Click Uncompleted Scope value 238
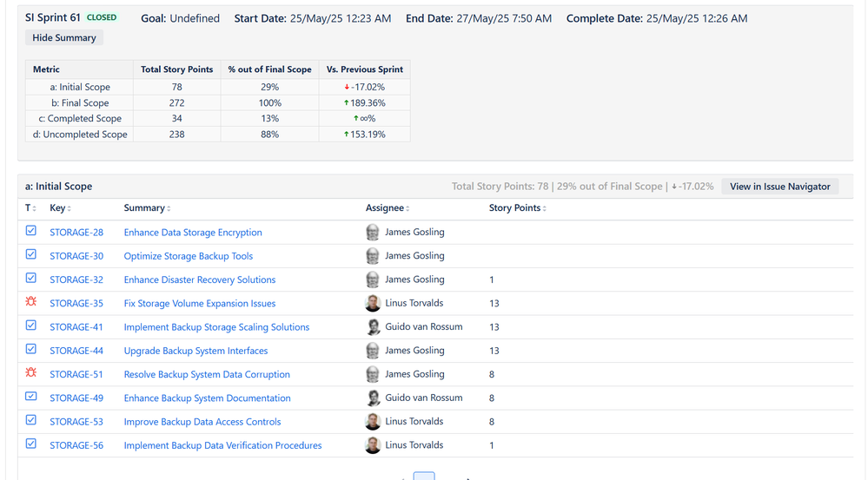 (176, 135)
